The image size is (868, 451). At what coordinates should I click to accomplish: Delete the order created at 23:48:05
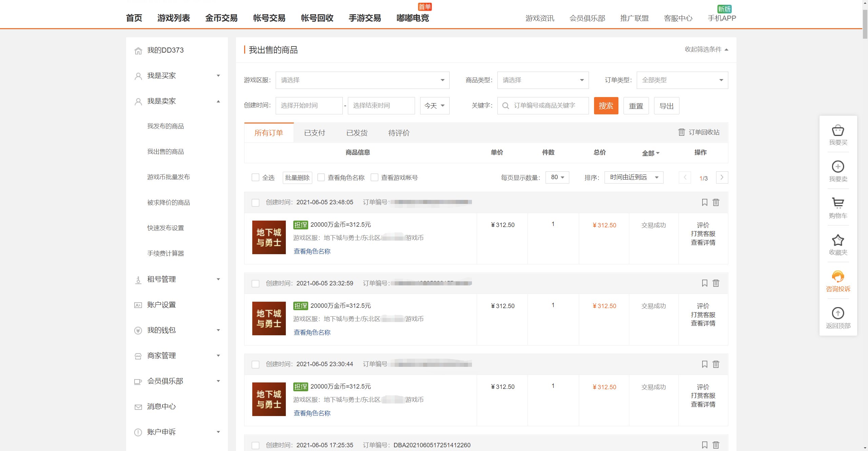[x=716, y=202]
